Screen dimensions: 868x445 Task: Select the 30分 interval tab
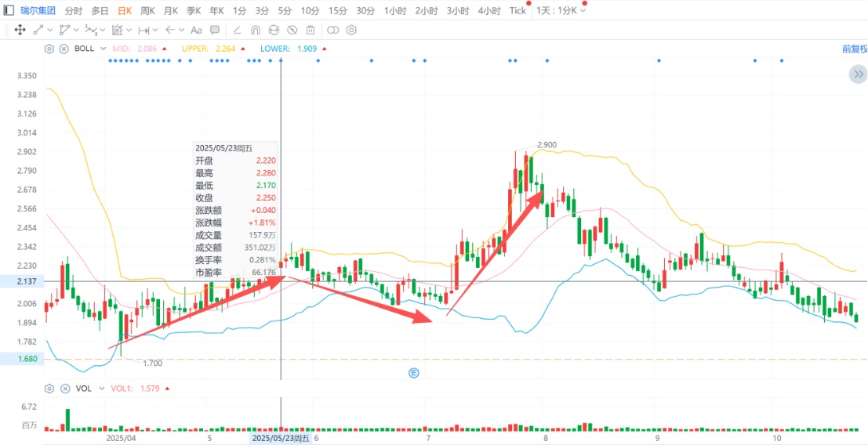point(365,10)
